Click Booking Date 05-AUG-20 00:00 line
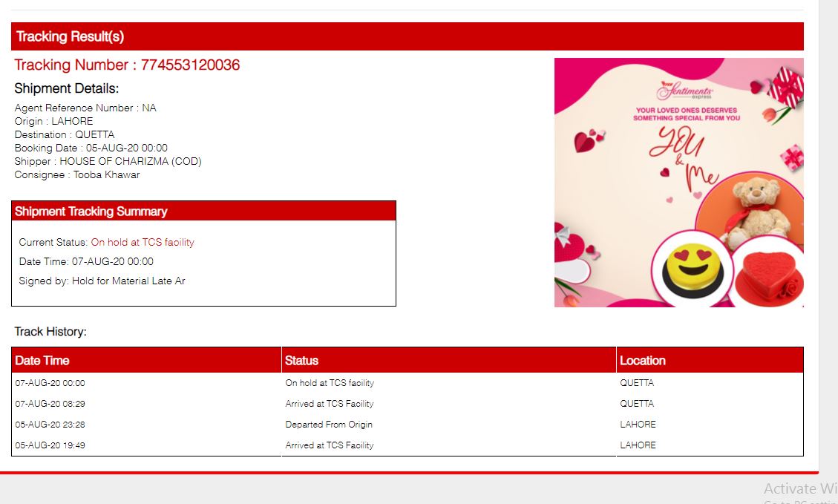This screenshot has height=504, width=838. coord(91,148)
